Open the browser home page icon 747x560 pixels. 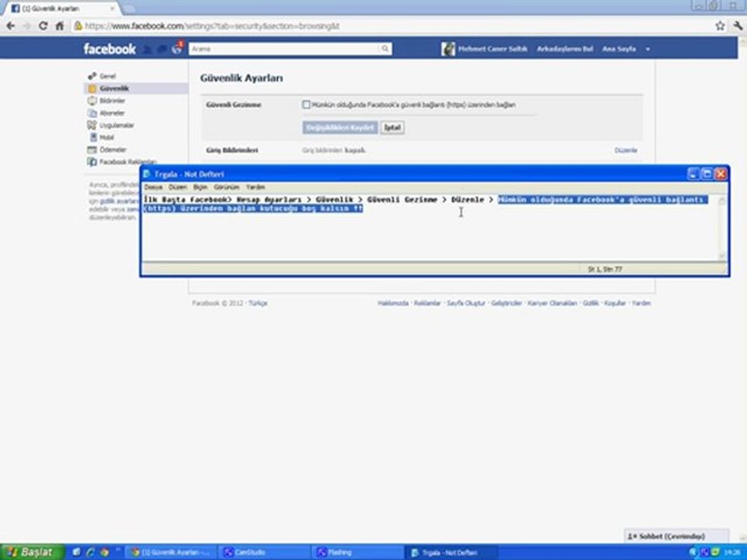tap(60, 26)
